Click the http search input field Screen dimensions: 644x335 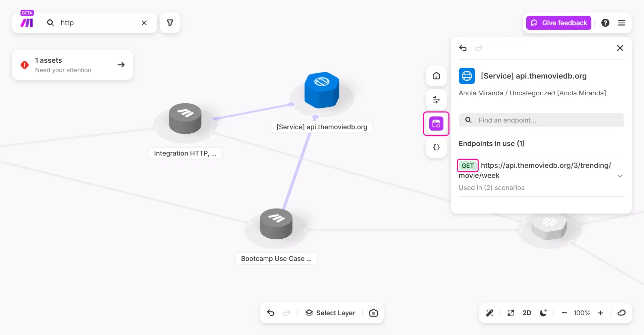(x=97, y=23)
